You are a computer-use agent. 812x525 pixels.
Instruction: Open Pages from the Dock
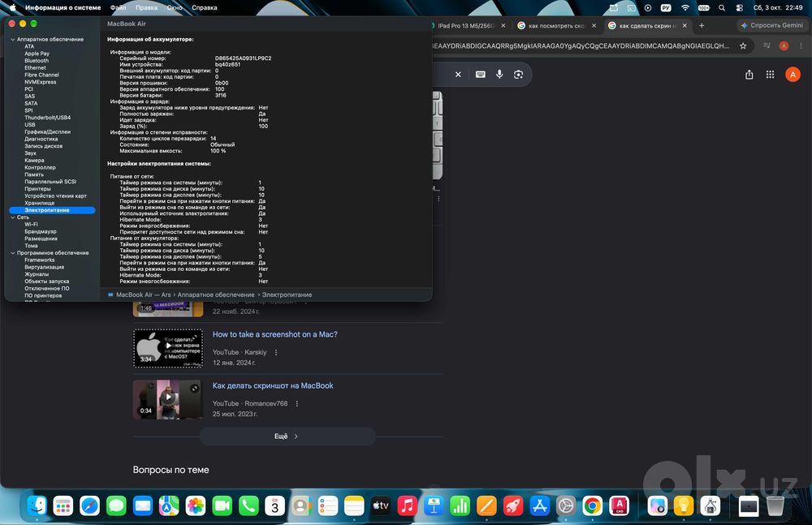point(486,506)
